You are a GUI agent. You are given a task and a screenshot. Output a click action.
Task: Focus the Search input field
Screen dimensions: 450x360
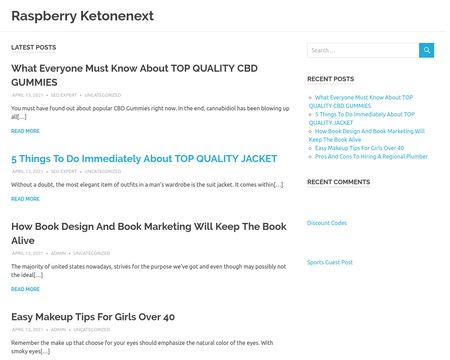(x=363, y=50)
